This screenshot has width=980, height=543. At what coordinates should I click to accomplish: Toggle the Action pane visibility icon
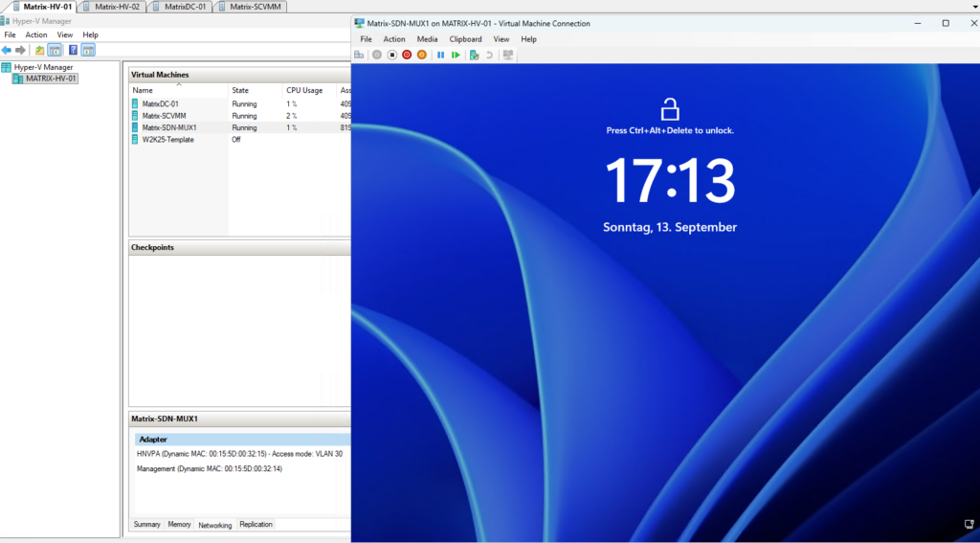(88, 50)
